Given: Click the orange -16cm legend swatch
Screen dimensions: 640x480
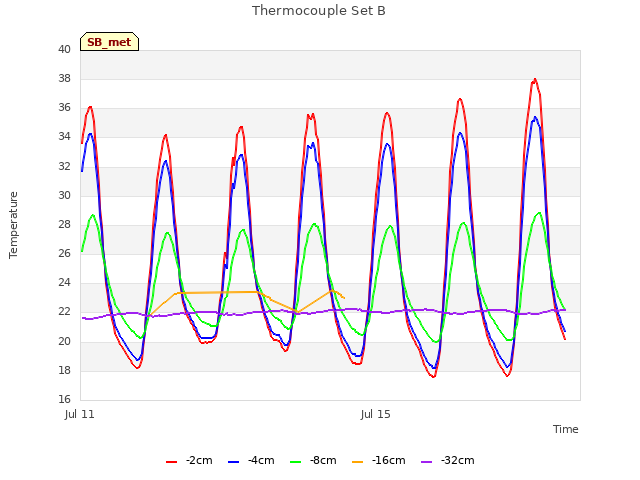Looking at the screenshot, I should coord(358,462).
